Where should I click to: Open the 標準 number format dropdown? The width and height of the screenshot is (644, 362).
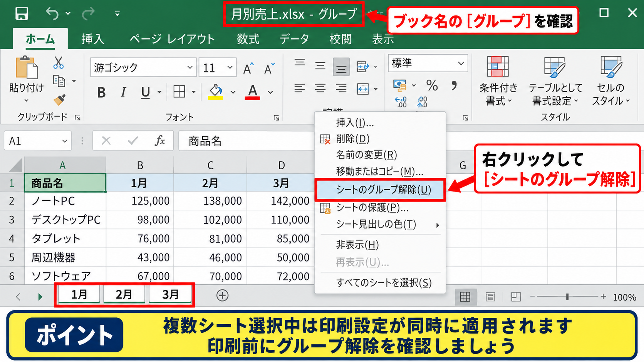[461, 63]
